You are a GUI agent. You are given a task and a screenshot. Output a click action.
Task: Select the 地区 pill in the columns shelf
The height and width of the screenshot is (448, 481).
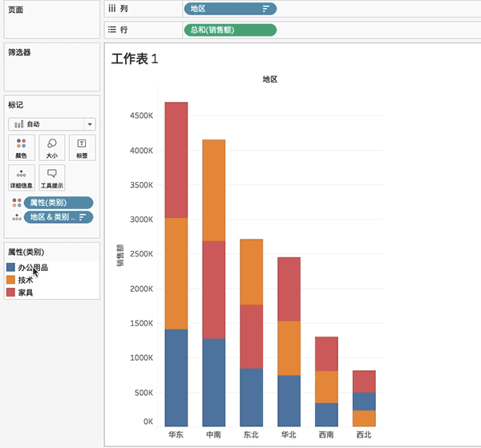click(224, 9)
